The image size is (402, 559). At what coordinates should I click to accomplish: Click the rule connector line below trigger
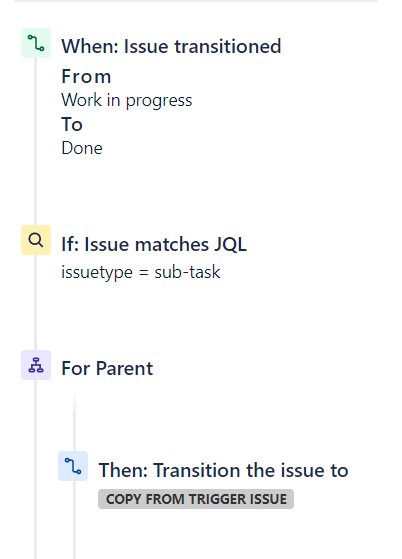pos(36,142)
